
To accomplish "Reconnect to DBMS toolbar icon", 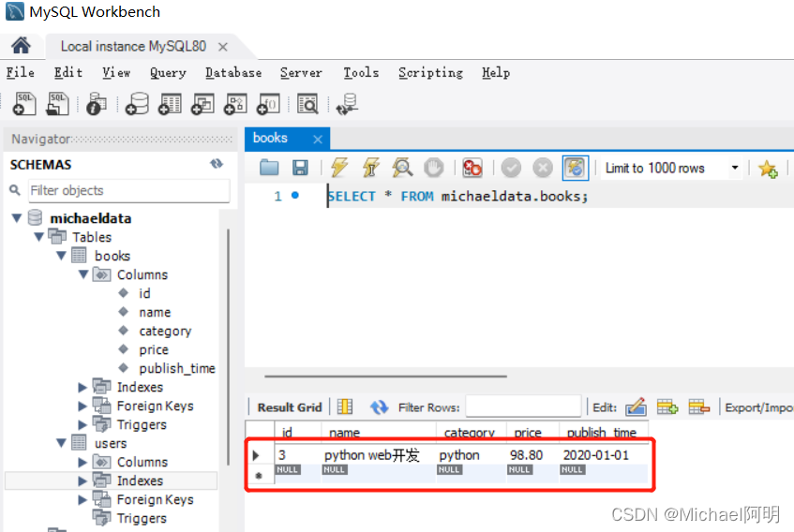I will coord(348,104).
